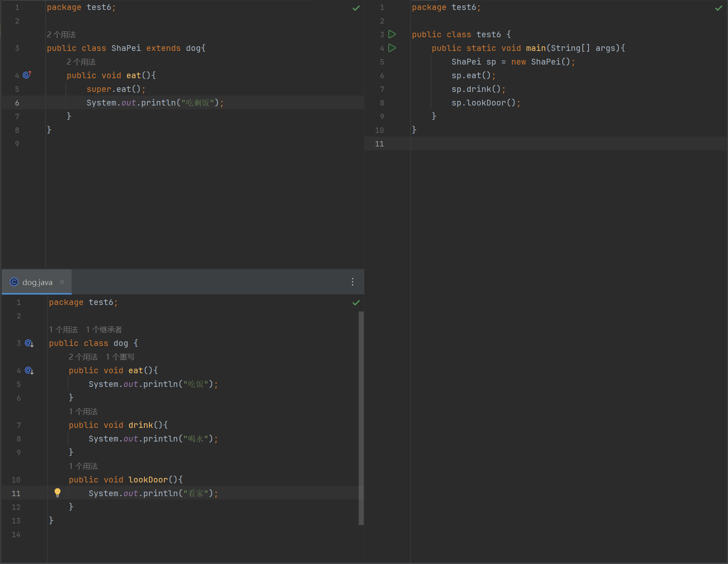Click the overridden gutter icon beside dog eat()
The image size is (728, 564).
coord(29,370)
